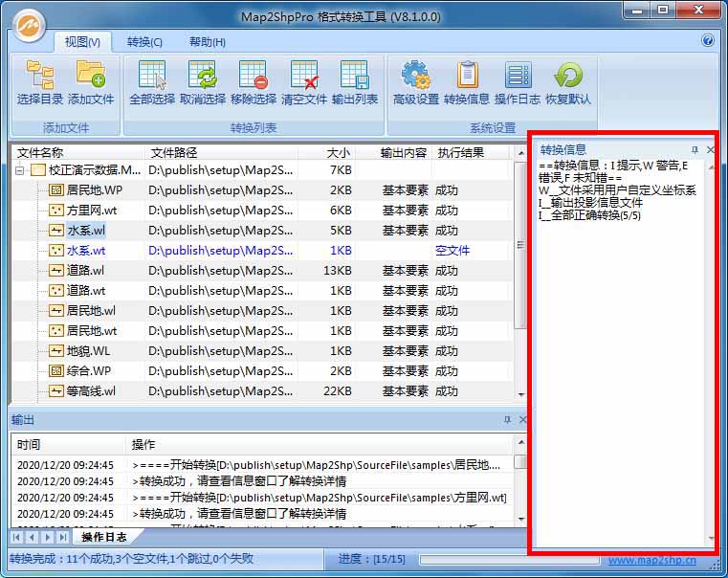Screen dimensions: 728x578
Task: Click the 地貌.WL line file icon
Action: (x=56, y=351)
